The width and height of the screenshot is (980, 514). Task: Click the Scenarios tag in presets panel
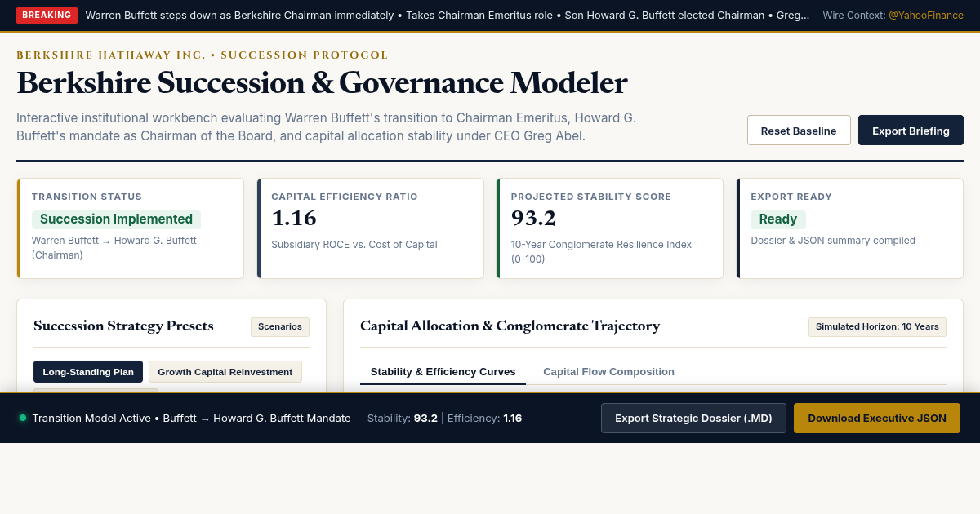tap(280, 326)
